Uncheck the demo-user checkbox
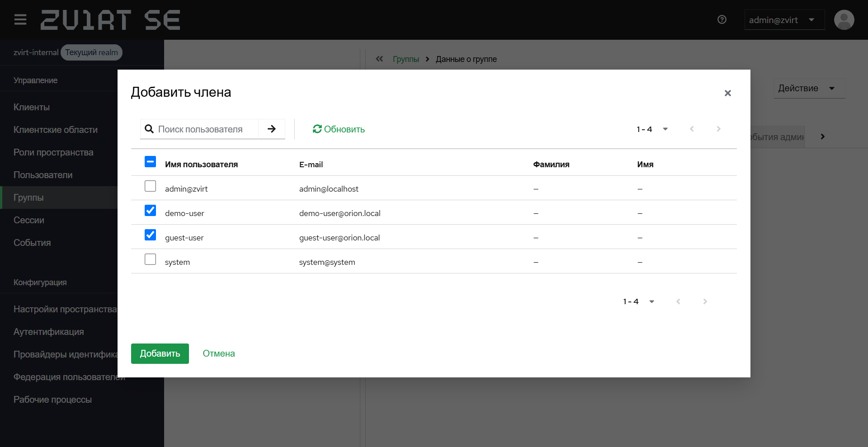868x447 pixels. (x=151, y=211)
